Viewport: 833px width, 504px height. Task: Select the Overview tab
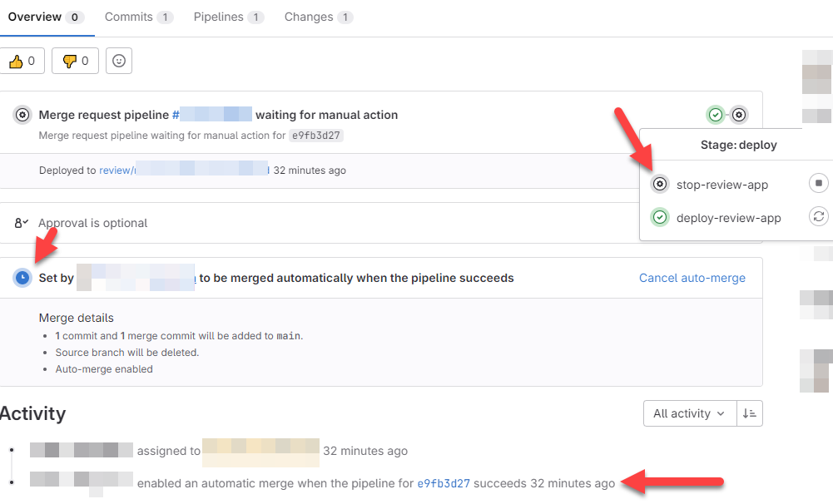tap(46, 17)
